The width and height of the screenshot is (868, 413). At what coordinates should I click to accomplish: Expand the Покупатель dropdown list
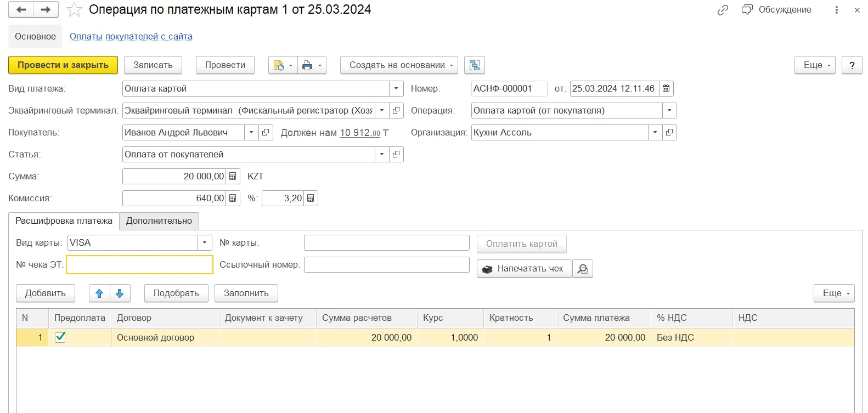tap(251, 132)
